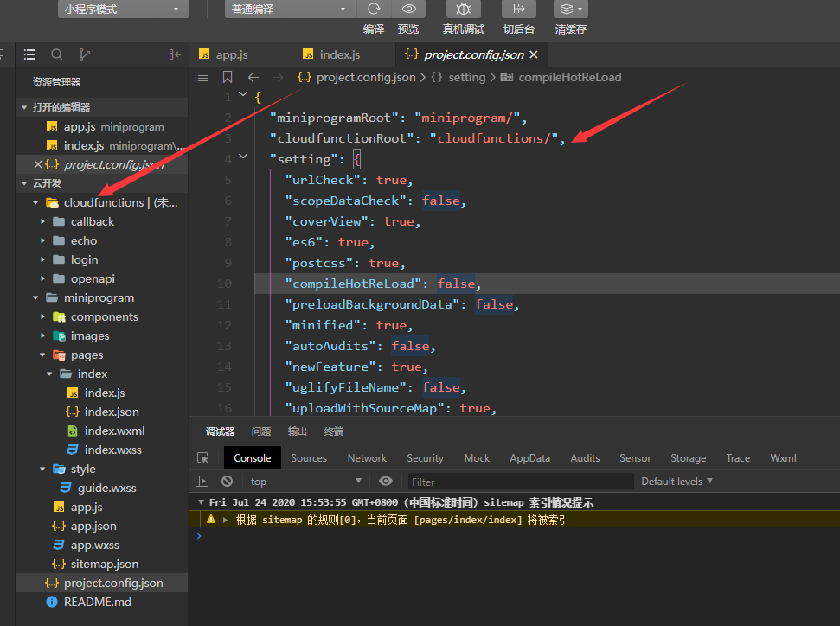Open the Wxml devtools tab
The height and width of the screenshot is (626, 840).
coord(783,458)
